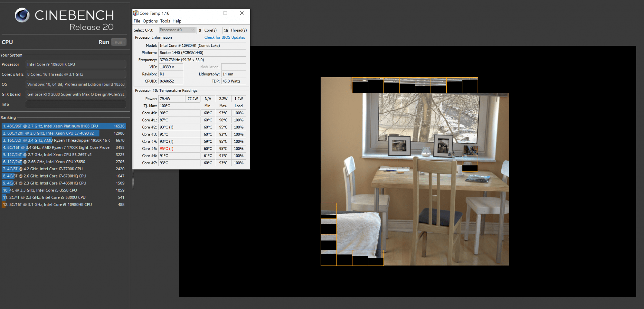Click the Cinebench logo icon

[22, 15]
